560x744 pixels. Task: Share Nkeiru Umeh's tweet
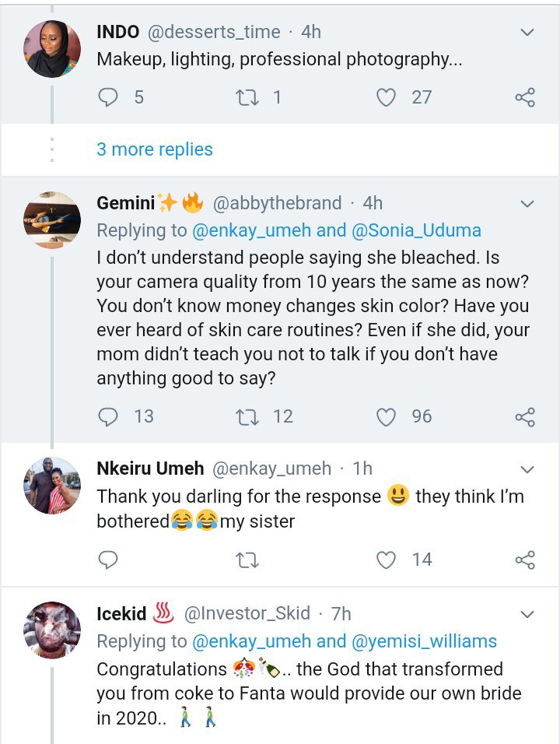(x=525, y=560)
